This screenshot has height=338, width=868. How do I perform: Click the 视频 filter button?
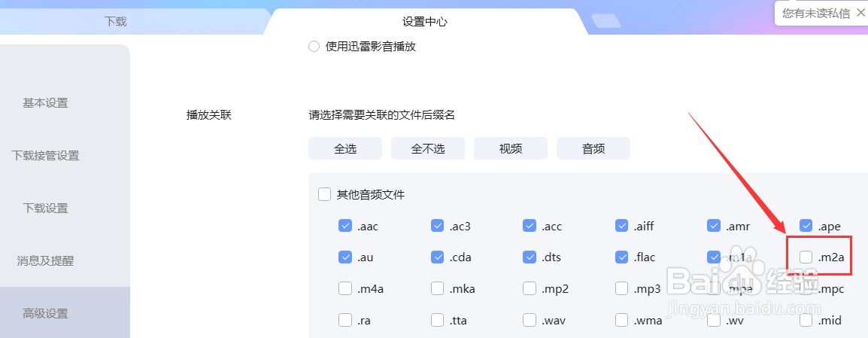tap(511, 148)
